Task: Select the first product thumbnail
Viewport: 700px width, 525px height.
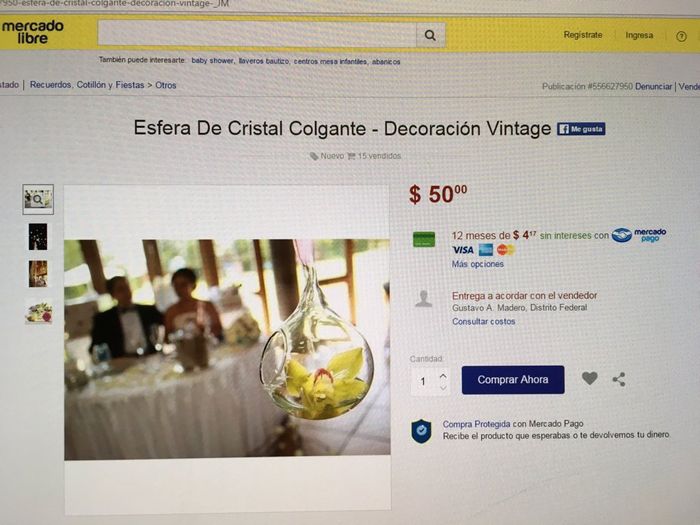Action: 38,199
